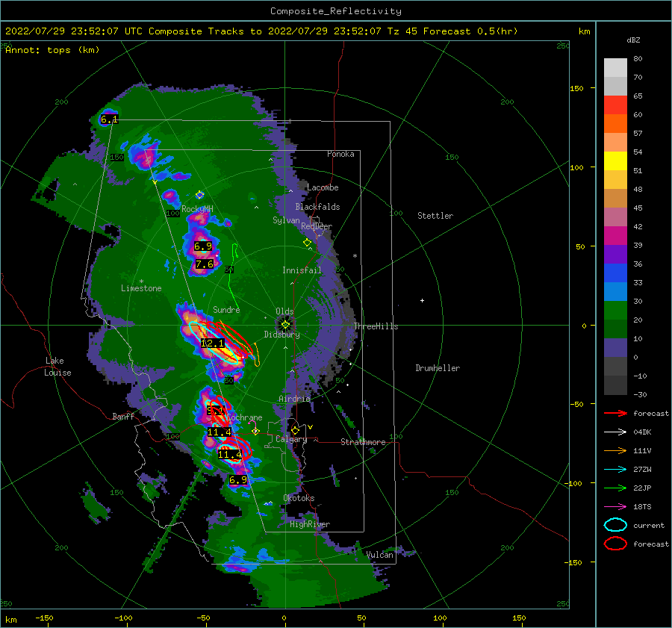
Task: Click the RockyMH label
Action: coord(197,209)
